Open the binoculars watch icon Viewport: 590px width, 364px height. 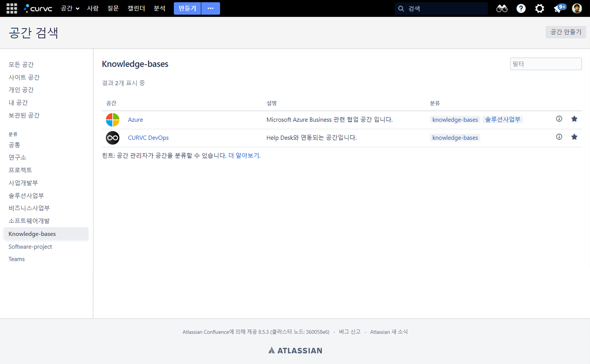point(501,8)
